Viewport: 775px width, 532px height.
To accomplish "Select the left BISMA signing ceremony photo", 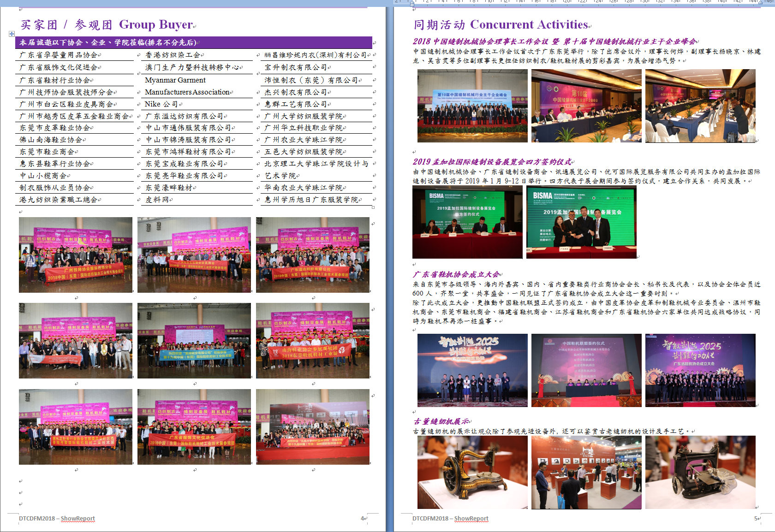I will click(x=467, y=222).
